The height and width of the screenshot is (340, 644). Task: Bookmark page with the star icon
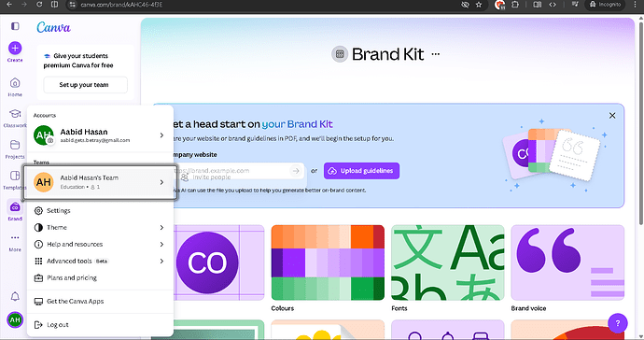point(479,5)
